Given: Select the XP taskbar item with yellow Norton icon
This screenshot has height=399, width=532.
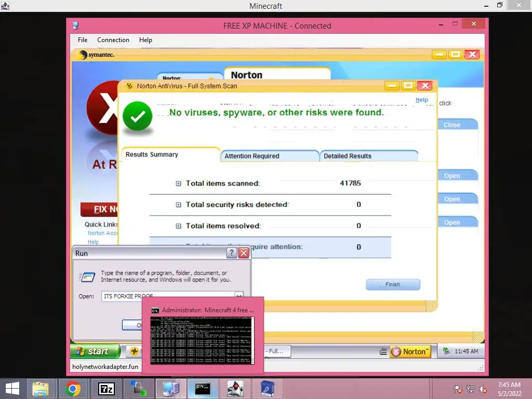Looking at the screenshot, I should (134, 352).
